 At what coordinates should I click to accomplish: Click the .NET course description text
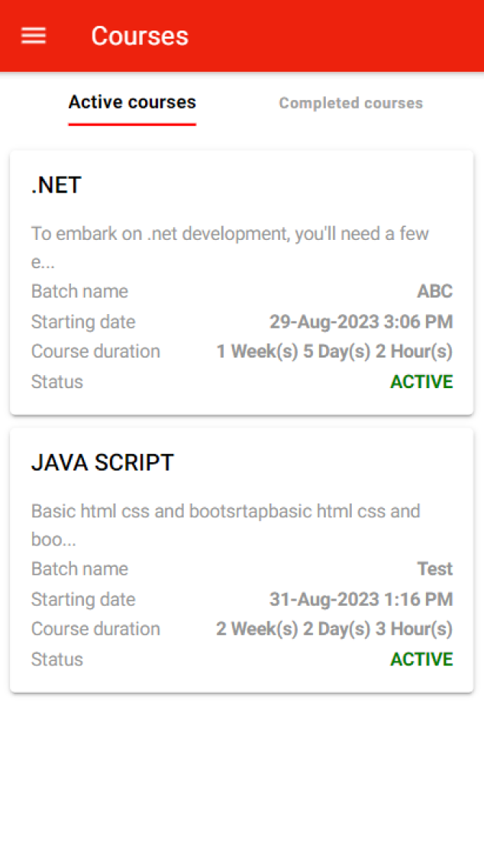[x=229, y=247]
